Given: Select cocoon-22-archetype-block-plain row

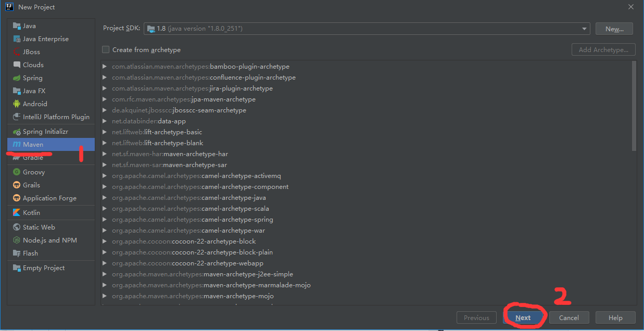Looking at the screenshot, I should [x=365, y=252].
